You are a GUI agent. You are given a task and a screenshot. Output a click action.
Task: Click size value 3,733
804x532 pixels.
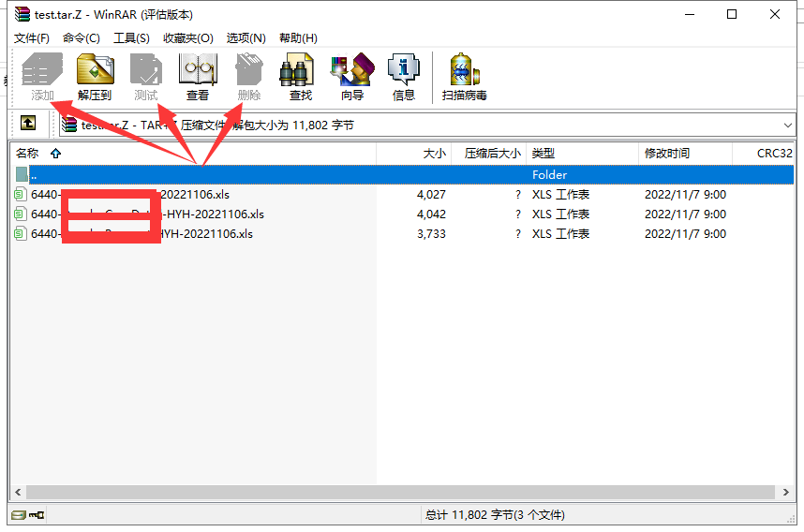pyautogui.click(x=431, y=234)
